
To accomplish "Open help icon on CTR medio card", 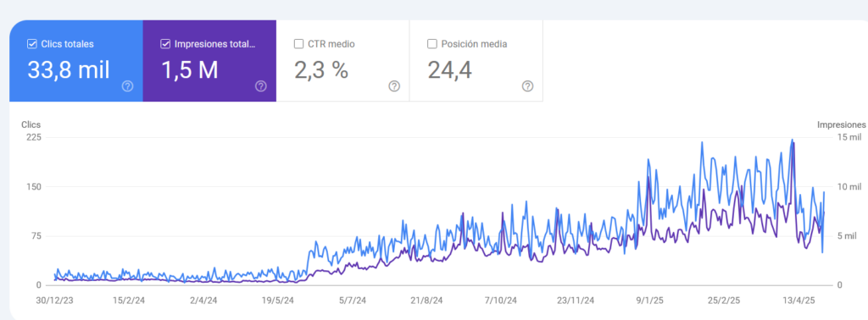I will coord(394,86).
